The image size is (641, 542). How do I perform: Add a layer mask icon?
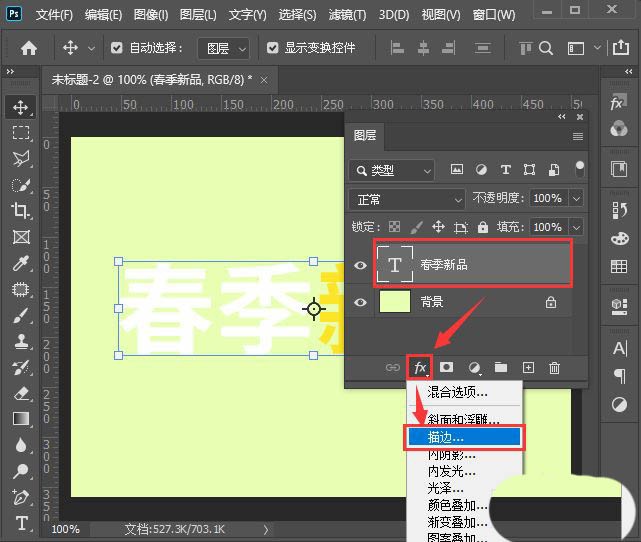pos(447,368)
